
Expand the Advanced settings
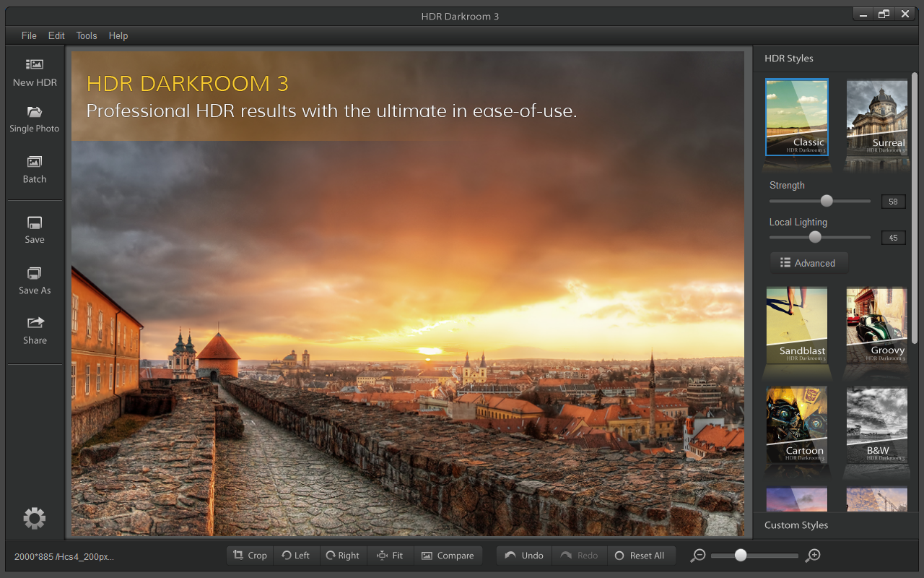[808, 263]
